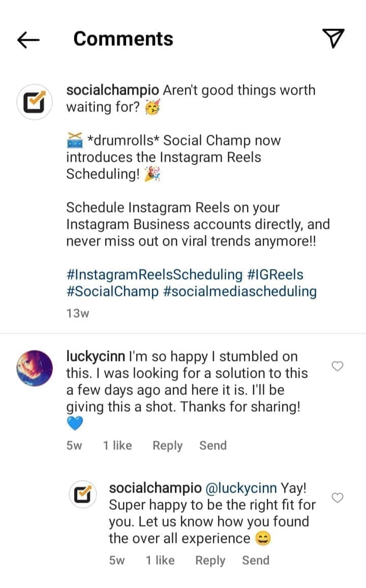View the 1 like on luckycinn's comment
Image resolution: width=366 pixels, height=588 pixels.
click(x=117, y=446)
